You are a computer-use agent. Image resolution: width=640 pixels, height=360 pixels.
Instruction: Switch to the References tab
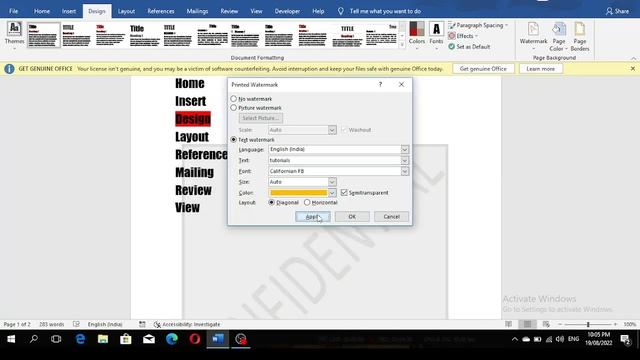(160, 11)
